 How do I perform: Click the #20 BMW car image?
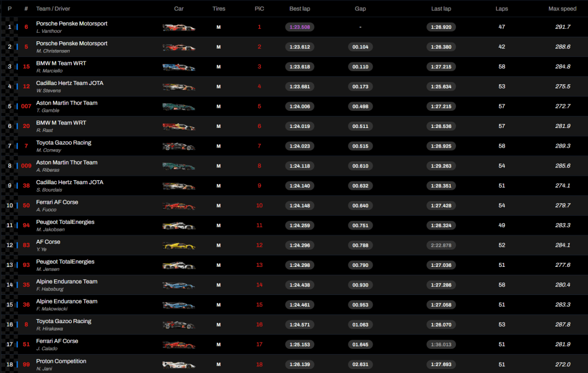[179, 127]
